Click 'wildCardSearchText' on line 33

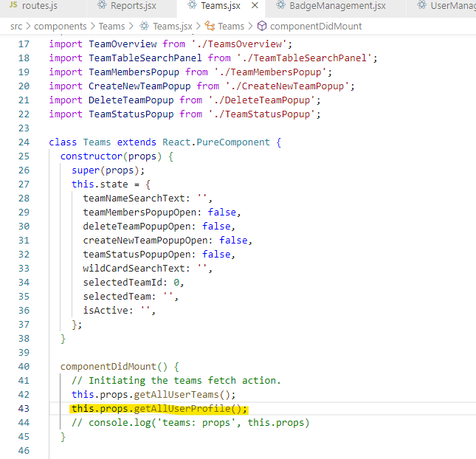pyautogui.click(x=134, y=269)
